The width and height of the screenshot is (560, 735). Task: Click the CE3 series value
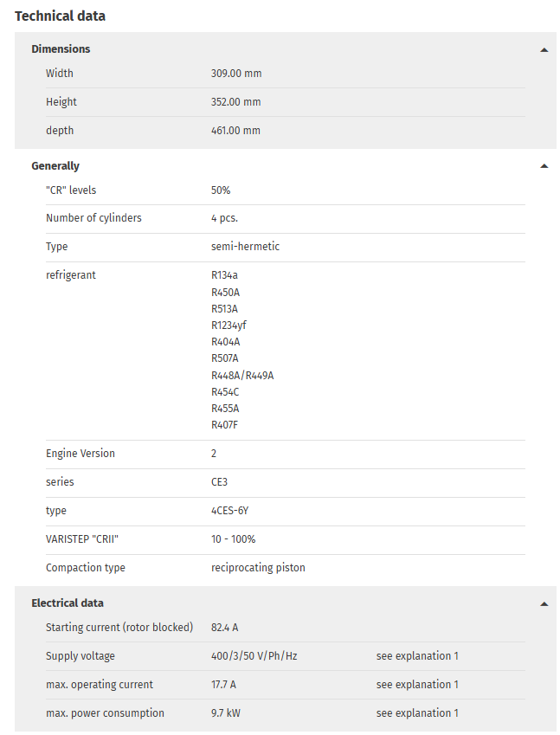[219, 482]
